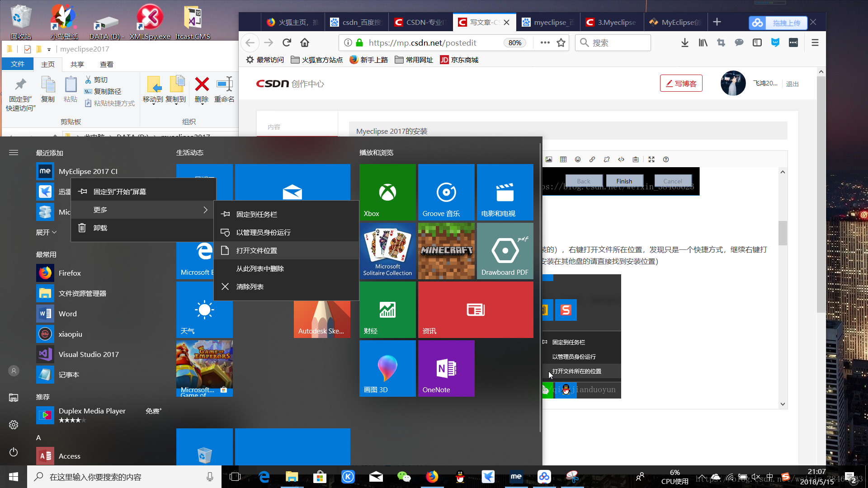Open the 共享 ribbon tab in Explorer

(x=77, y=64)
